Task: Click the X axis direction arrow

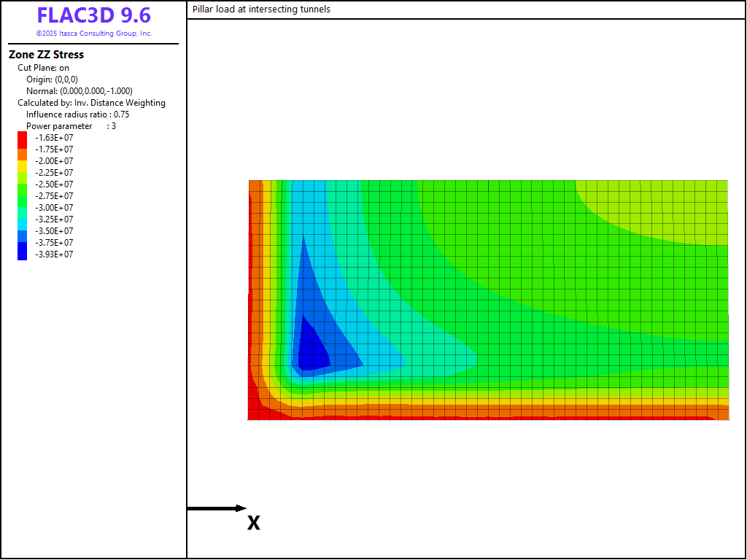Action: pyautogui.click(x=217, y=508)
